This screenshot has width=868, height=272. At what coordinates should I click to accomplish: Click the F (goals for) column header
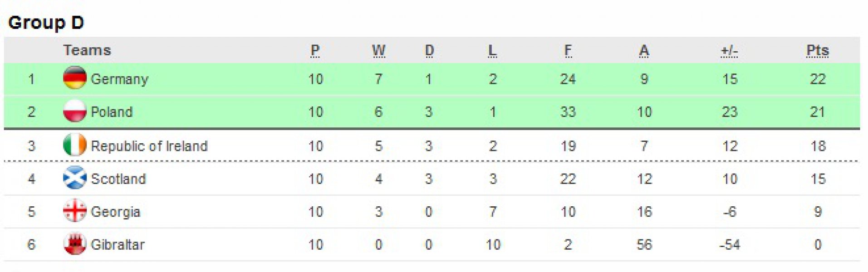tap(568, 50)
